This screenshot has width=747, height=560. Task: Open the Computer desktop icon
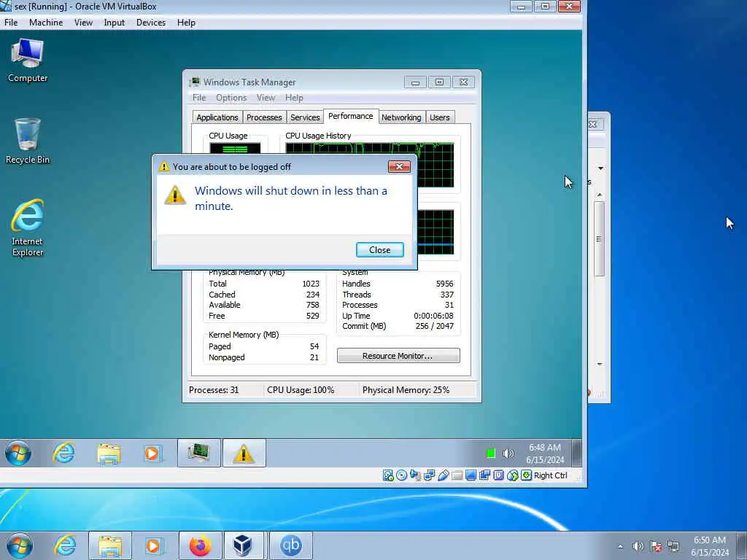28,61
